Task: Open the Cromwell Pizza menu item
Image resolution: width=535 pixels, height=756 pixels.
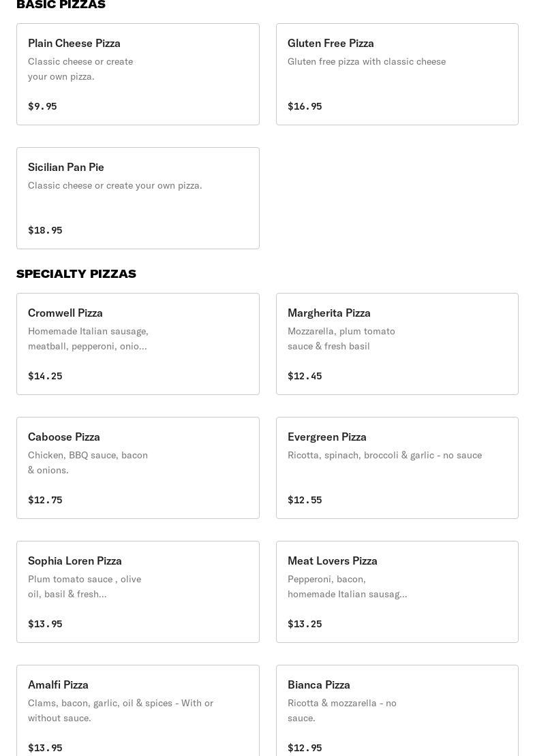Action: point(138,344)
